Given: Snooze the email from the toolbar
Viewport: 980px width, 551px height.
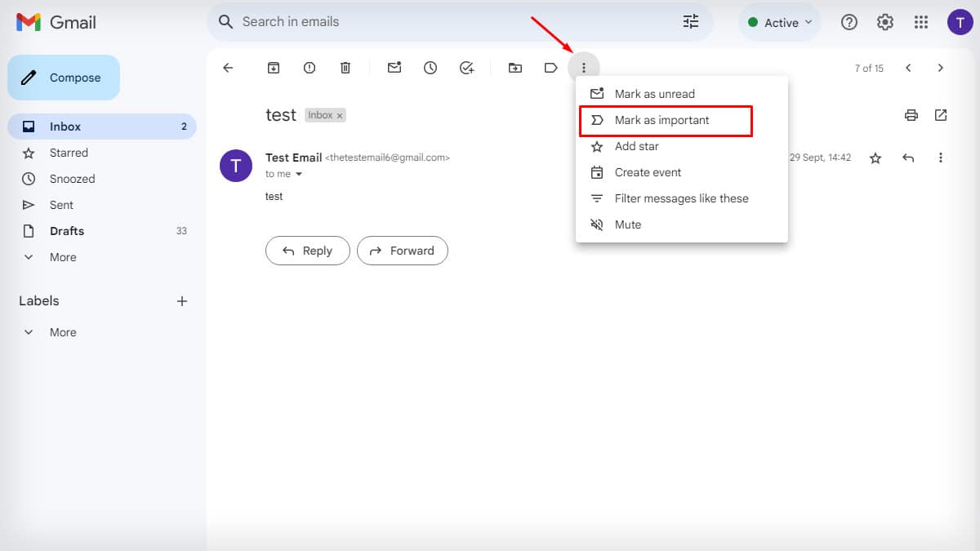Looking at the screenshot, I should [x=430, y=68].
